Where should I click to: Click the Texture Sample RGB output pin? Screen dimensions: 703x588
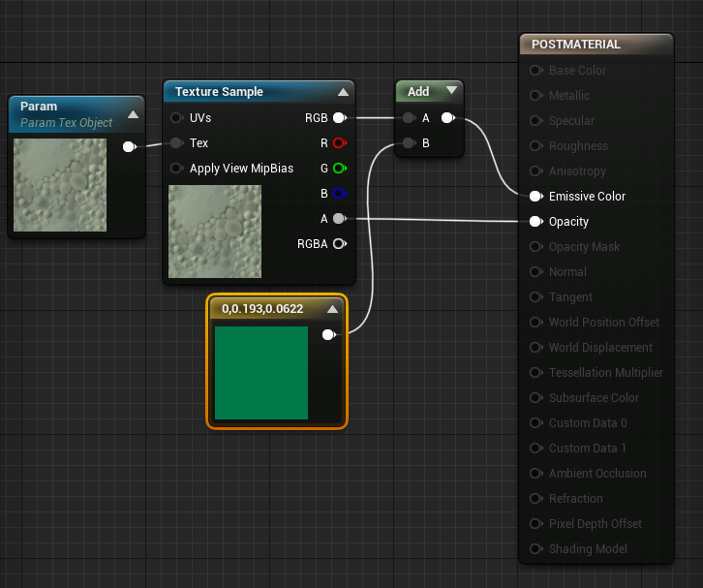[x=339, y=118]
